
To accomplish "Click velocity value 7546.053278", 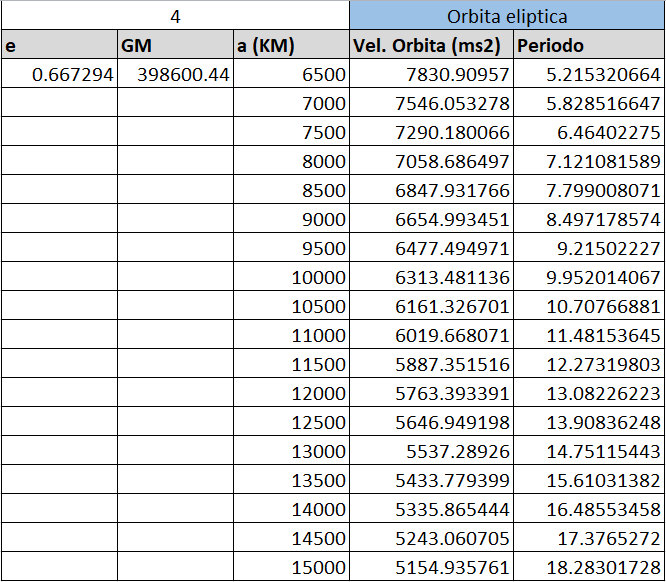I will click(432, 102).
